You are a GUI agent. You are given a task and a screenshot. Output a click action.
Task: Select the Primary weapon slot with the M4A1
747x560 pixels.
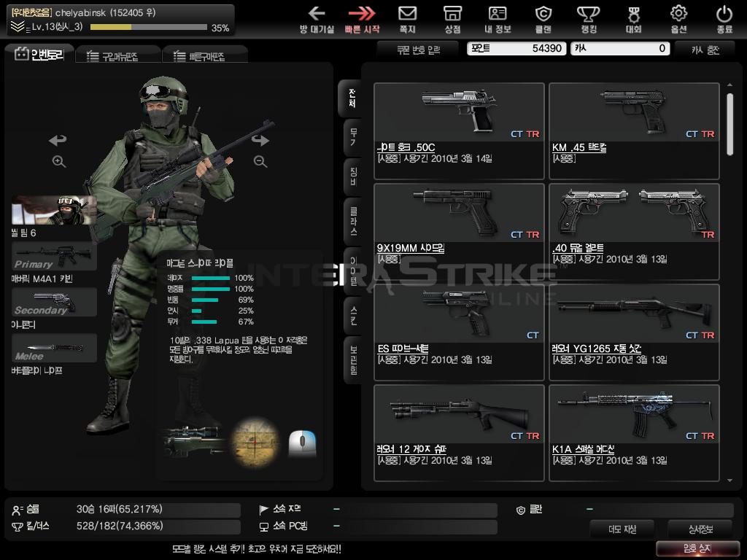[54, 256]
